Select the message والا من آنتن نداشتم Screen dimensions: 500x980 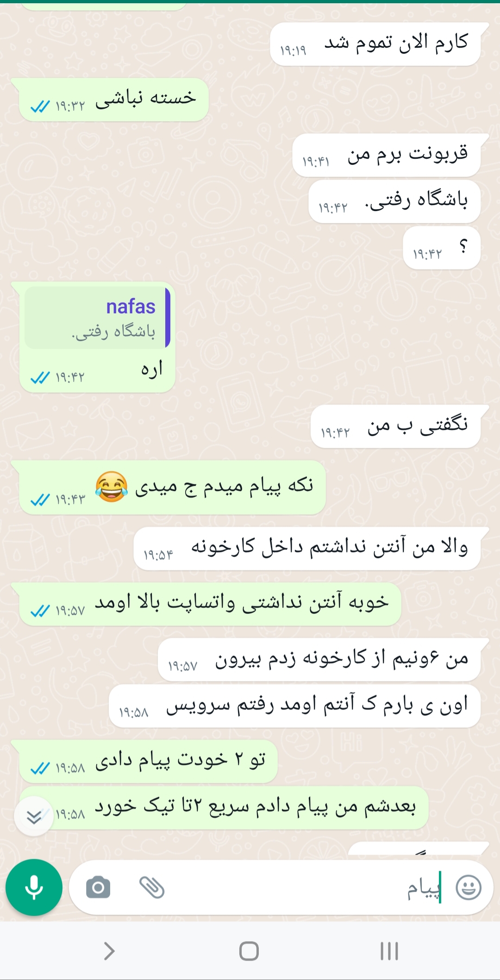307,549
